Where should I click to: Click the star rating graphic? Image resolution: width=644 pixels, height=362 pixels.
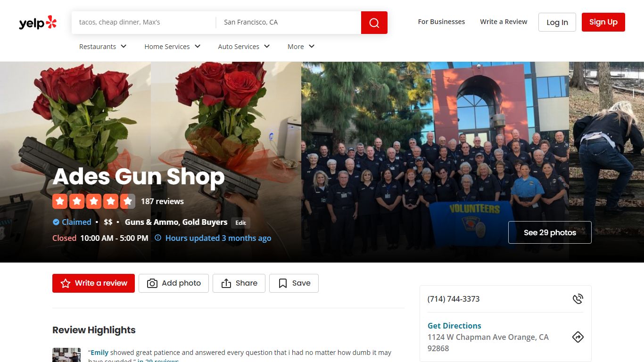coord(94,201)
